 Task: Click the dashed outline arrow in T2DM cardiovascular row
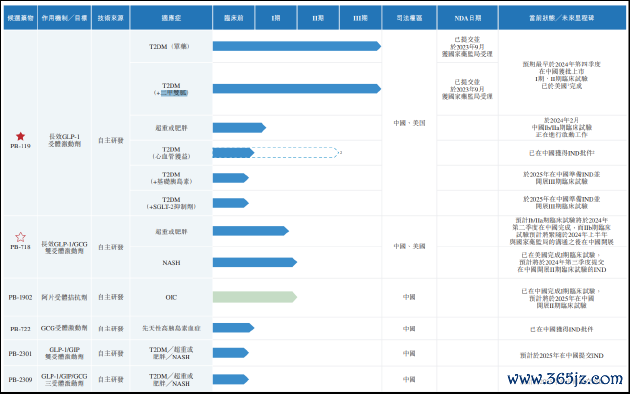pos(296,153)
